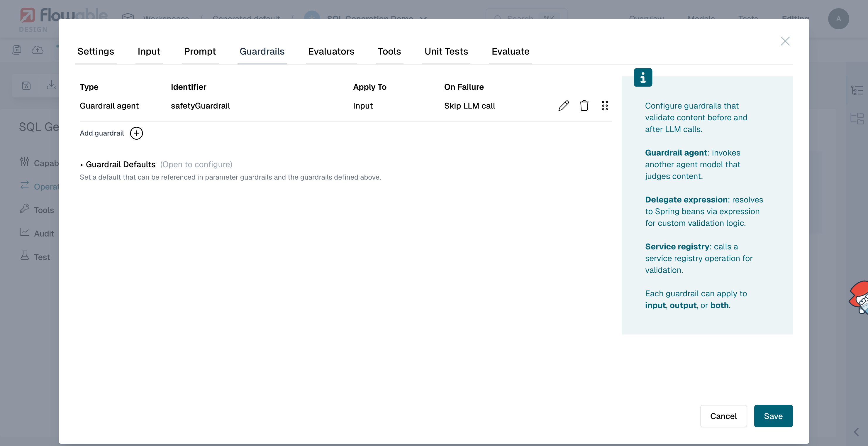868x446 pixels.
Task: Click the Apply To column header
Action: (370, 87)
